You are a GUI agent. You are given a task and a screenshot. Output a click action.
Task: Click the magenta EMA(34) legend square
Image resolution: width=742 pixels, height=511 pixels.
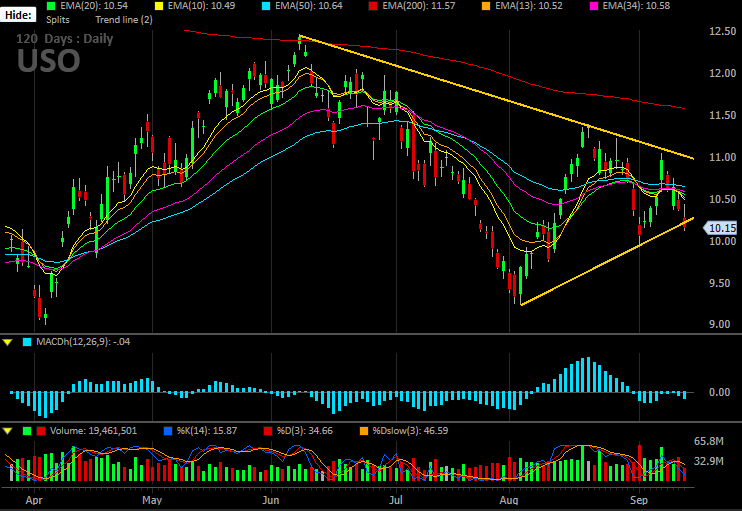(x=593, y=6)
